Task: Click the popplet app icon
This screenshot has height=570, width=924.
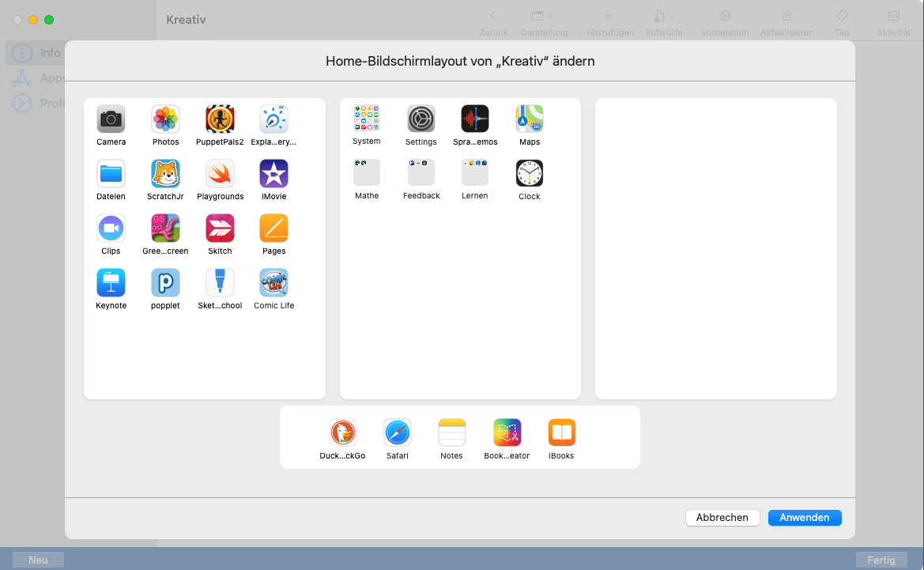Action: pyautogui.click(x=165, y=283)
